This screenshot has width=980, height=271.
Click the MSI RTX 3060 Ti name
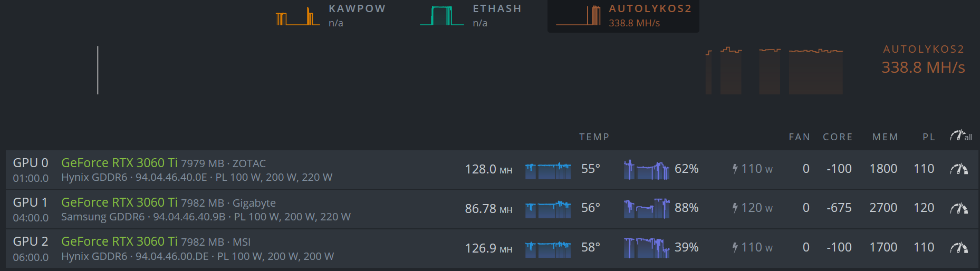119,241
